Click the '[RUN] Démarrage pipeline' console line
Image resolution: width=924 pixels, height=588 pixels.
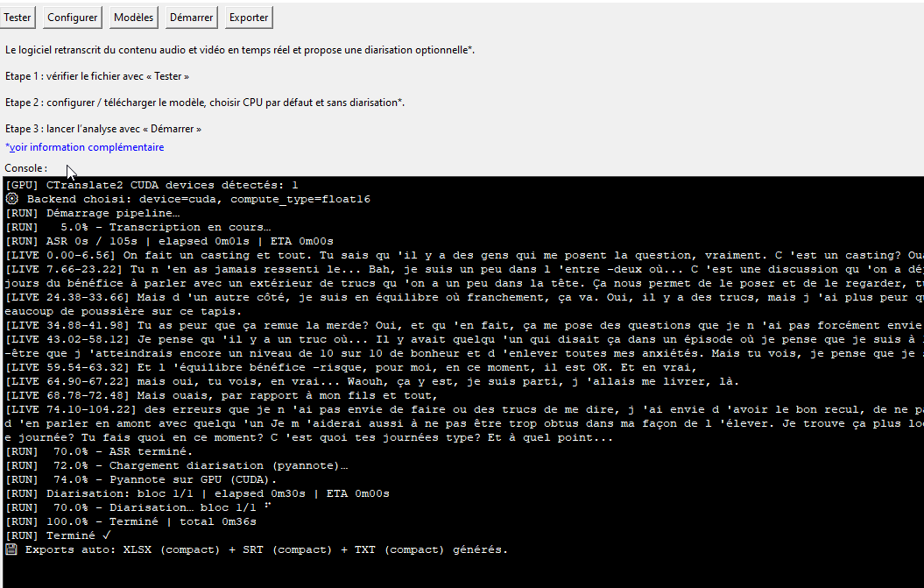point(92,213)
